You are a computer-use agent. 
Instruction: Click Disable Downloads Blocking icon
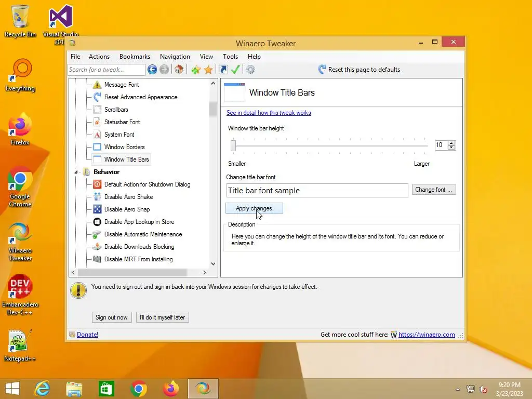point(97,247)
